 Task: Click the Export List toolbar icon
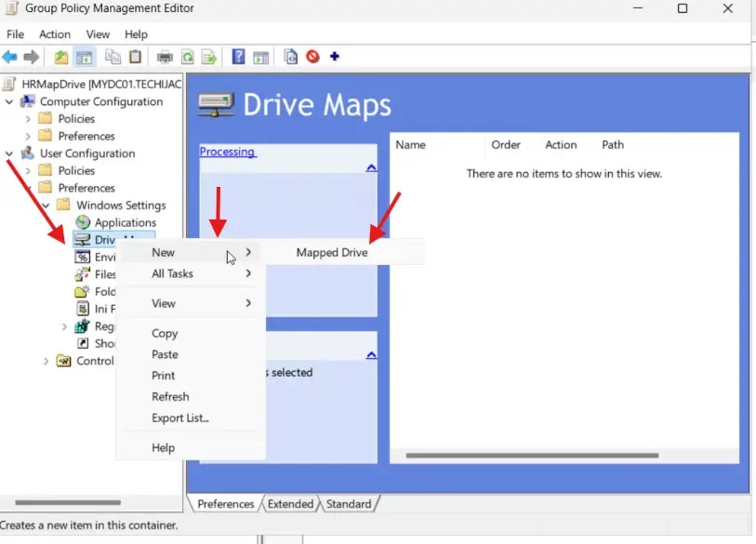(209, 57)
